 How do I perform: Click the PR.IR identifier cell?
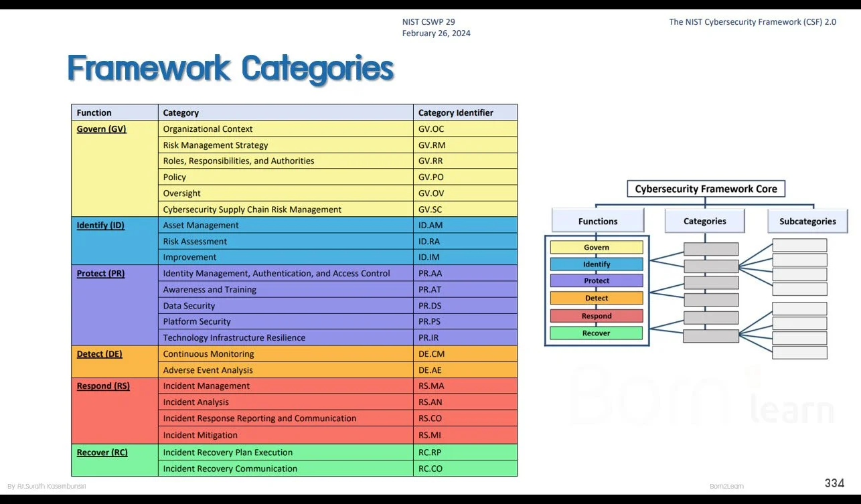point(465,337)
